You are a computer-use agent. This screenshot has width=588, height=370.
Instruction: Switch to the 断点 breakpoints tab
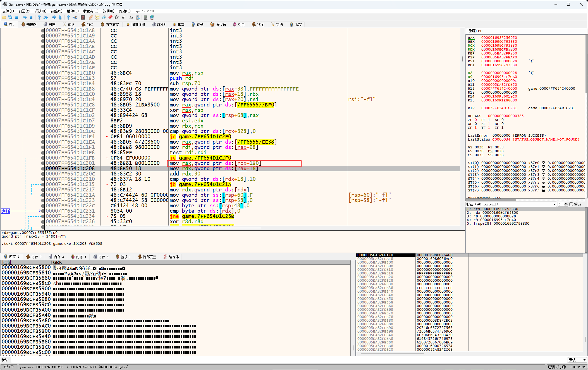[x=87, y=25]
